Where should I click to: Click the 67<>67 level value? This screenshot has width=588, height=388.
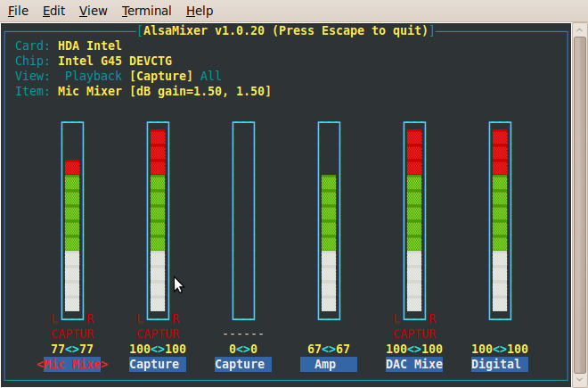(x=329, y=349)
